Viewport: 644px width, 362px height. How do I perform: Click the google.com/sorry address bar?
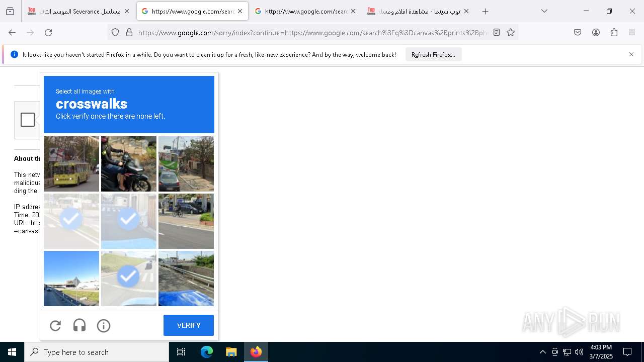(312, 33)
